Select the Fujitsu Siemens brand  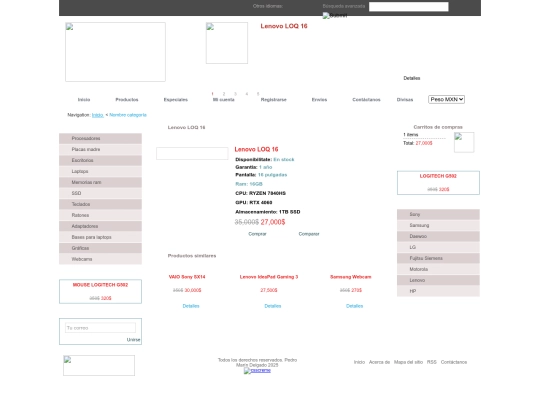(x=438, y=258)
